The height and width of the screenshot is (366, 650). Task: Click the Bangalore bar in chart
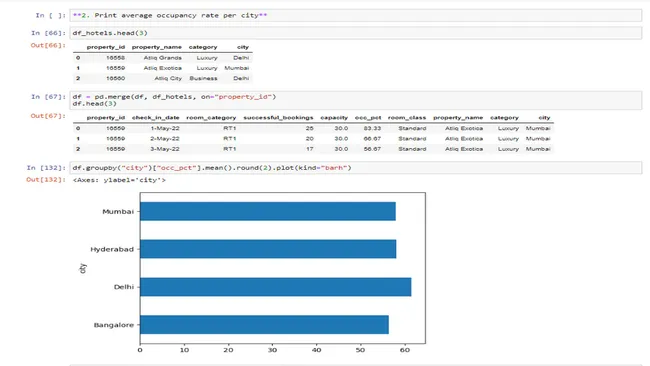click(x=264, y=325)
